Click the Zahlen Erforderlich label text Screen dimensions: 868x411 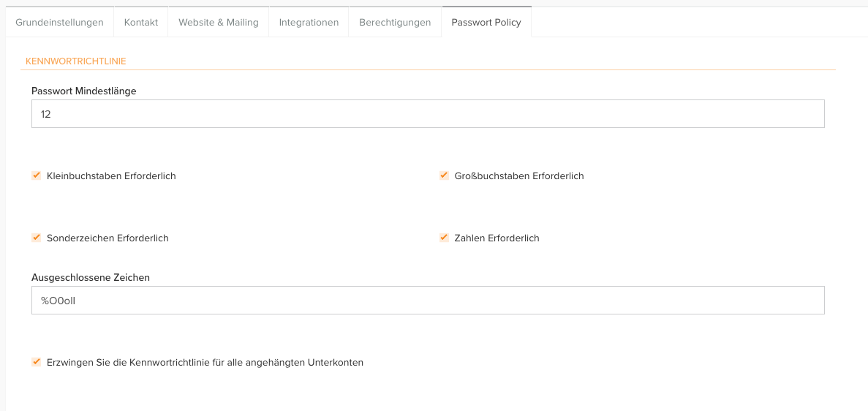pyautogui.click(x=497, y=238)
